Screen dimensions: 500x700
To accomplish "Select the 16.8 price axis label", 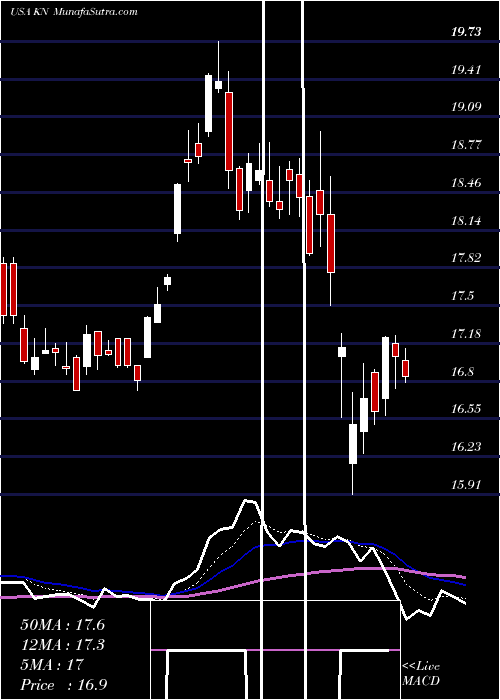I will coord(463,372).
